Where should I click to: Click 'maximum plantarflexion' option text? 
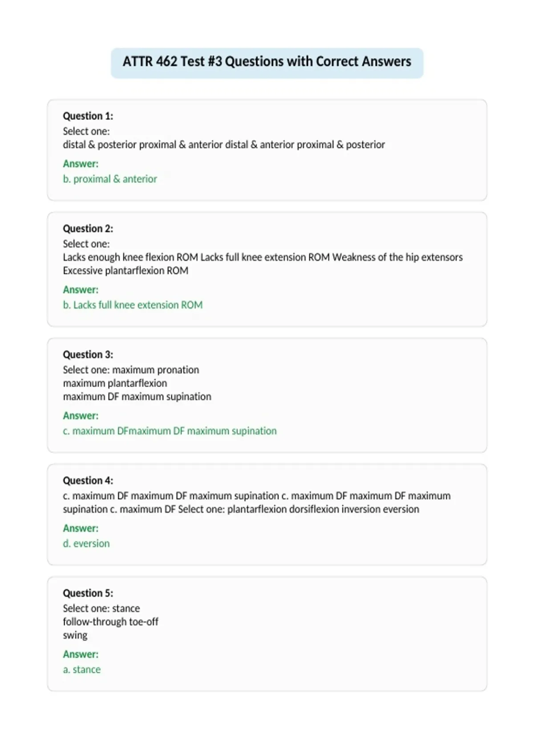click(x=115, y=383)
